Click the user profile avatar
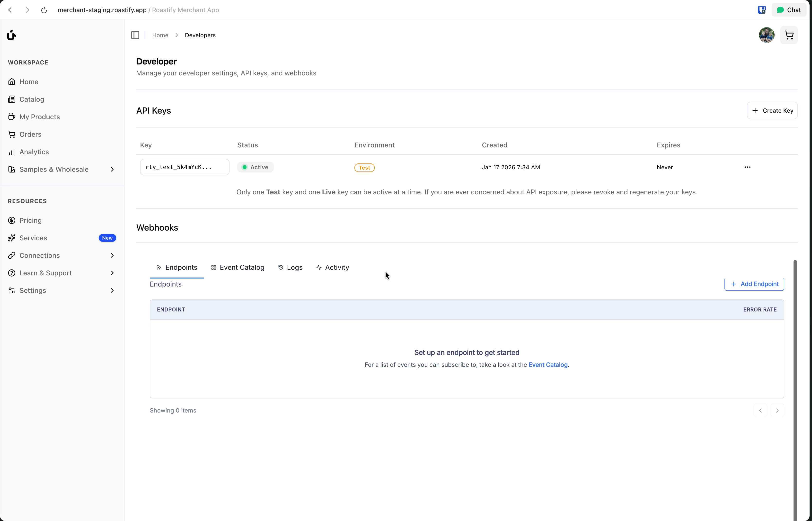Screen dimensions: 812x521 tap(766, 35)
